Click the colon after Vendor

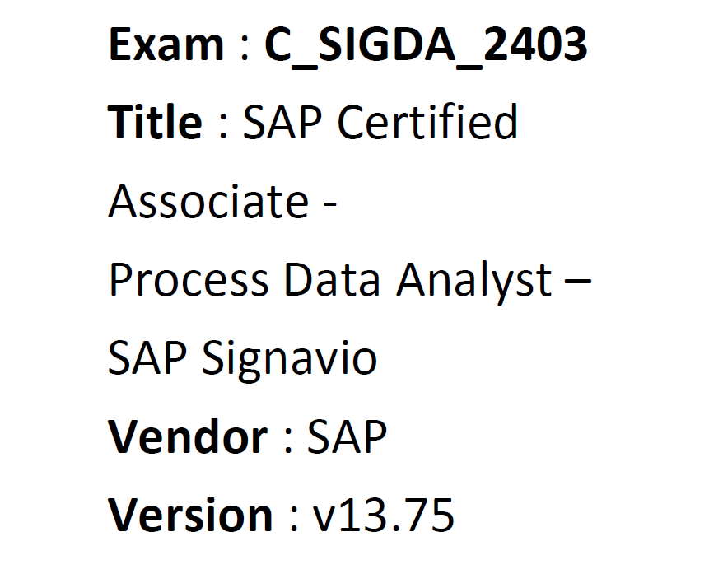pos(289,441)
